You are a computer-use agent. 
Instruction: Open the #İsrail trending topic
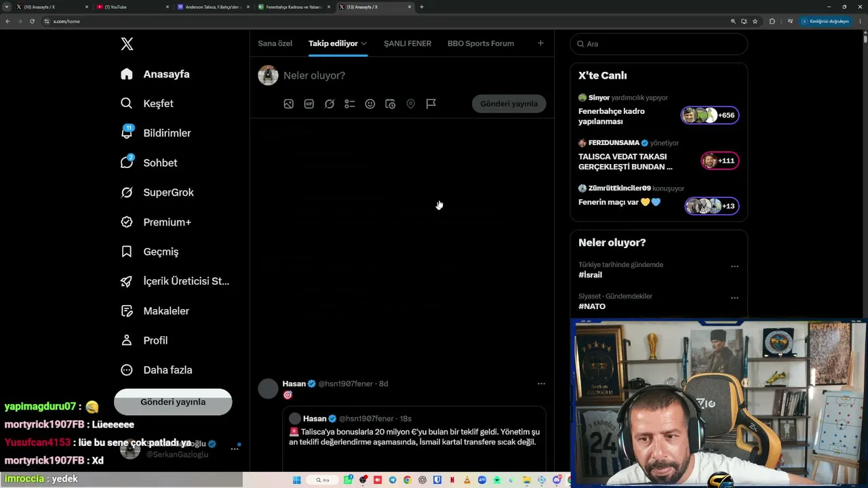[590, 275]
